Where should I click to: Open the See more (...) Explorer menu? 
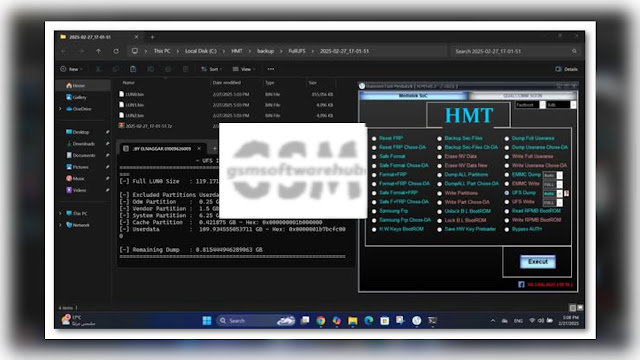point(271,69)
